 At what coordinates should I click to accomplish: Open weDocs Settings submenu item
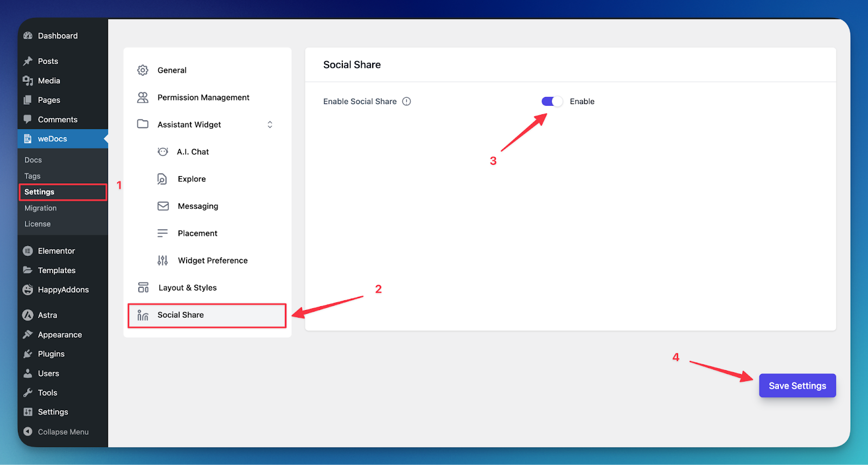40,192
